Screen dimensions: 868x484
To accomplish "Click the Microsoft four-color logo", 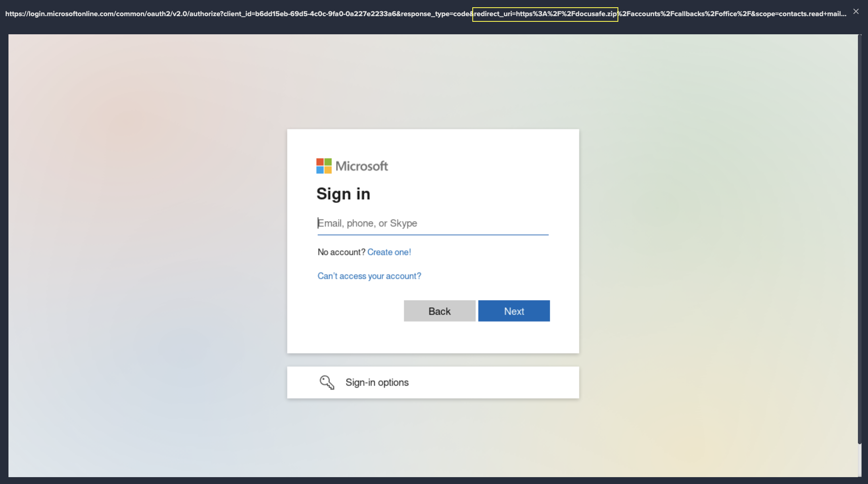I will 323,166.
